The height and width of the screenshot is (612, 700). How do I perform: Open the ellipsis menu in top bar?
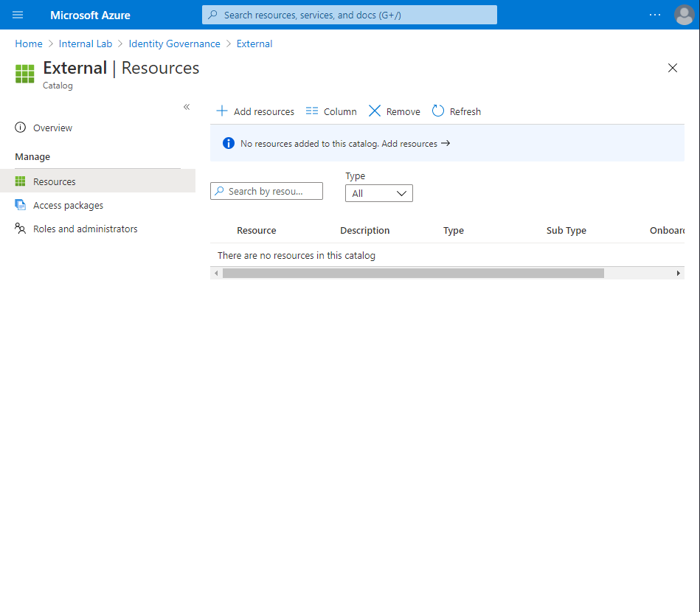click(x=655, y=15)
